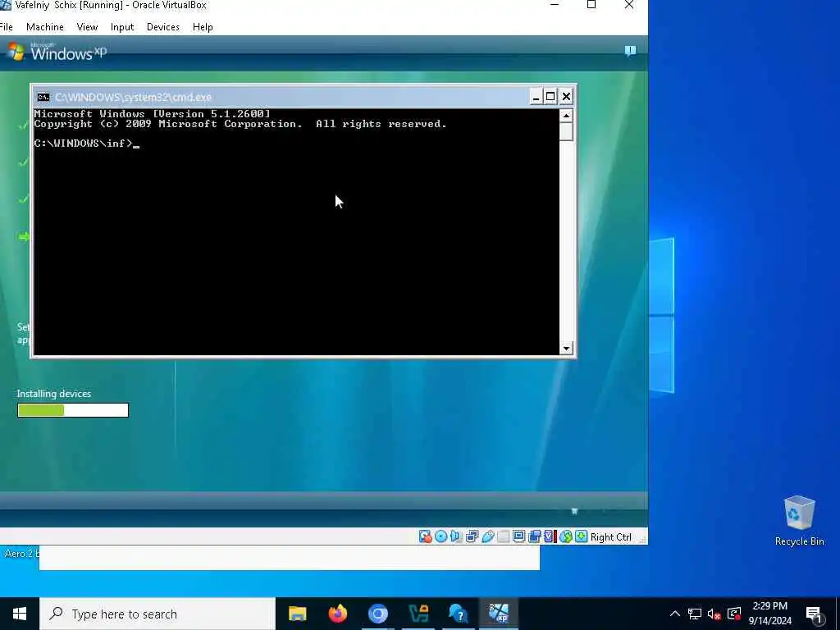This screenshot has width=840, height=630.
Task: Click the Right Ctrl host key label
Action: [610, 536]
